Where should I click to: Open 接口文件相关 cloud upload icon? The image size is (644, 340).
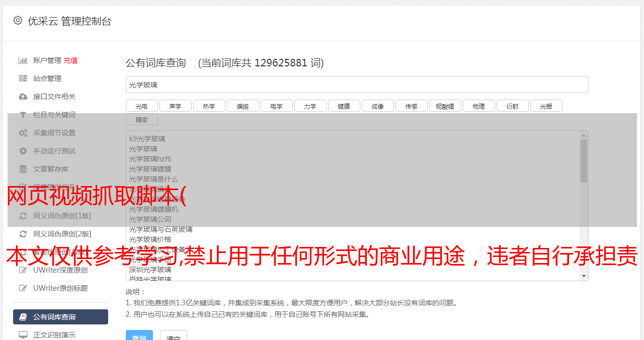pos(23,97)
